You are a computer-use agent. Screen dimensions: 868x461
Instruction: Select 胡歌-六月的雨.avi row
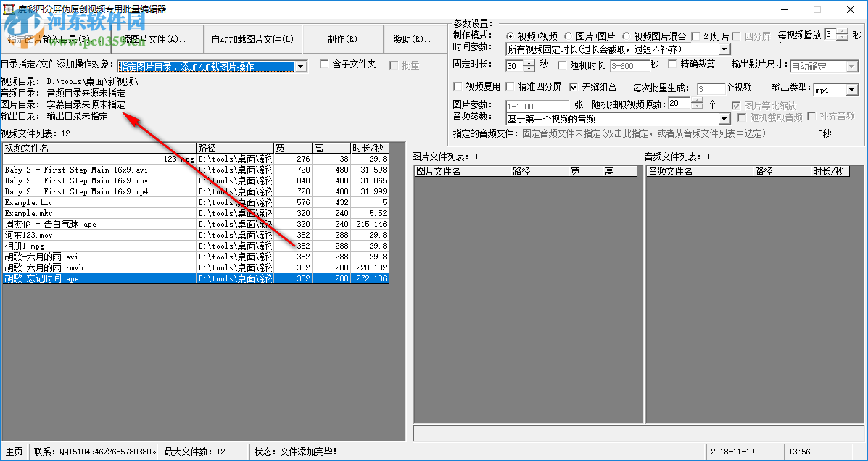pyautogui.click(x=196, y=257)
